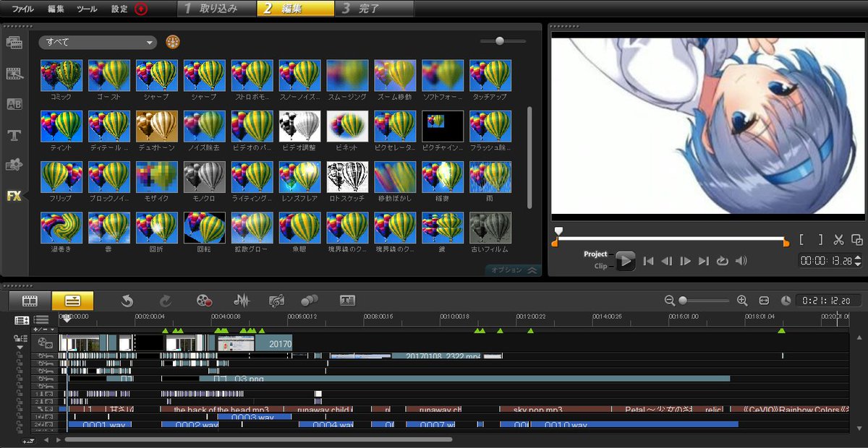868x448 pixels.
Task: Select the モザイク filter thumbnail
Action: pos(156,176)
